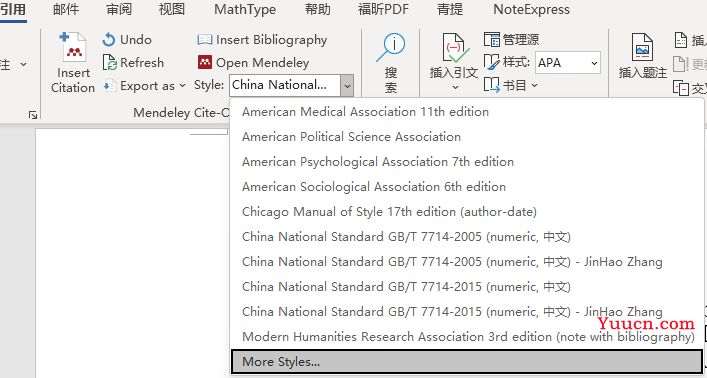The width and height of the screenshot is (707, 378).
Task: Click the Refresh icon
Action: (110, 63)
